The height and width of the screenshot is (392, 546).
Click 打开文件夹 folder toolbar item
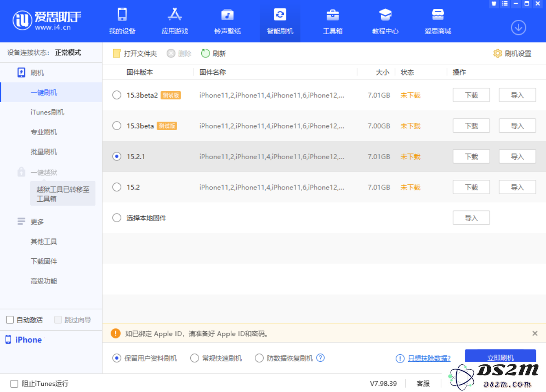135,53
